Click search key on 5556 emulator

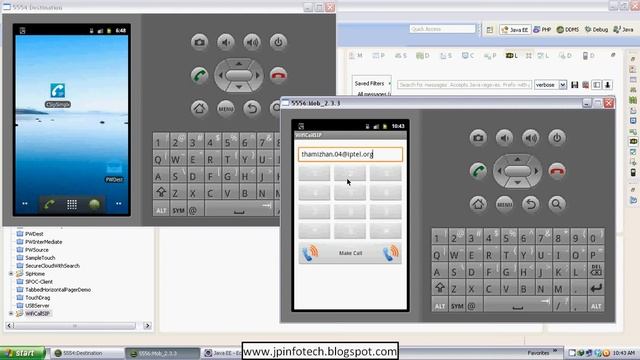point(557,204)
